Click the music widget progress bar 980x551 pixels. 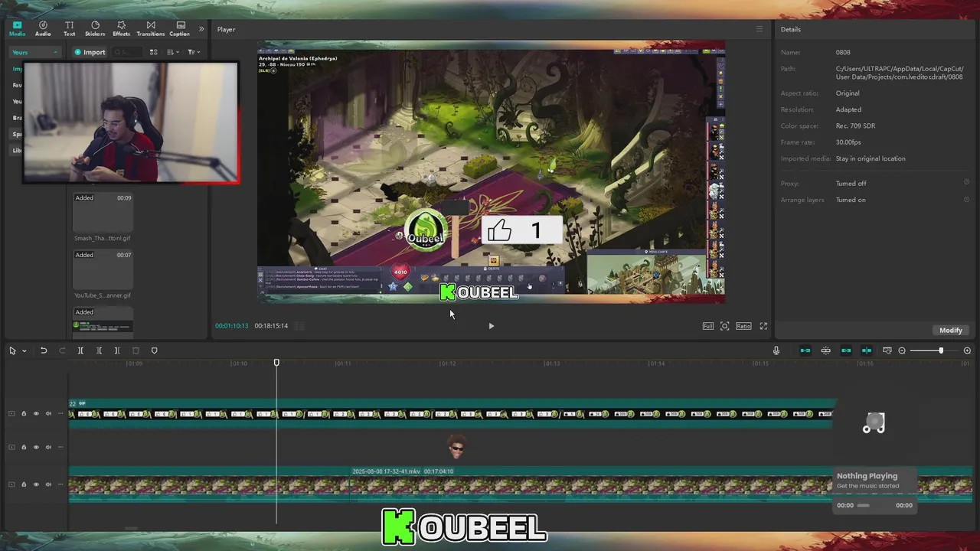coord(864,505)
